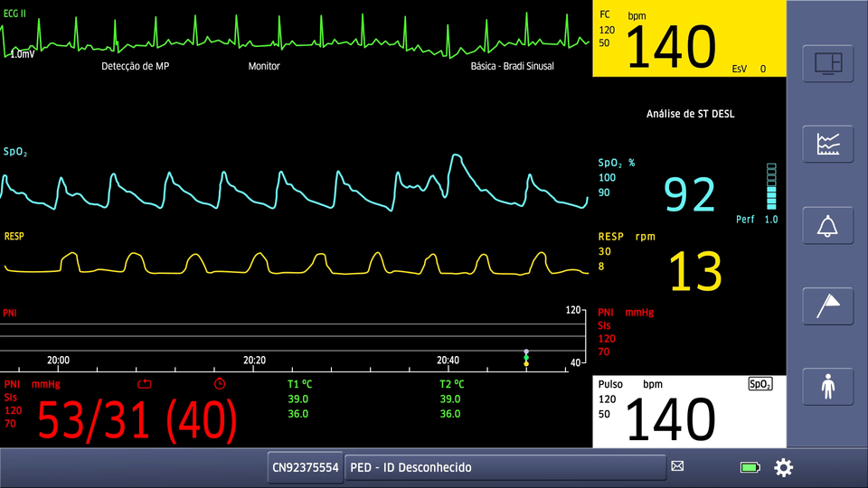Tap the Pulso bpm 140 panel
The height and width of the screenshot is (488, 868).
689,412
